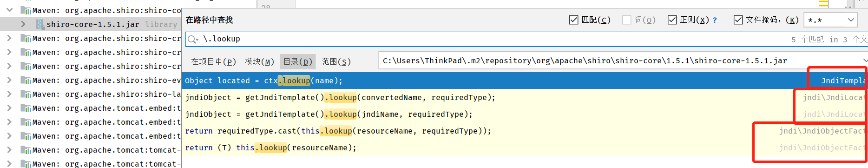Click library icon of shiro-la Maven entry
Image resolution: width=868 pixels, height=168 pixels.
(26, 94)
